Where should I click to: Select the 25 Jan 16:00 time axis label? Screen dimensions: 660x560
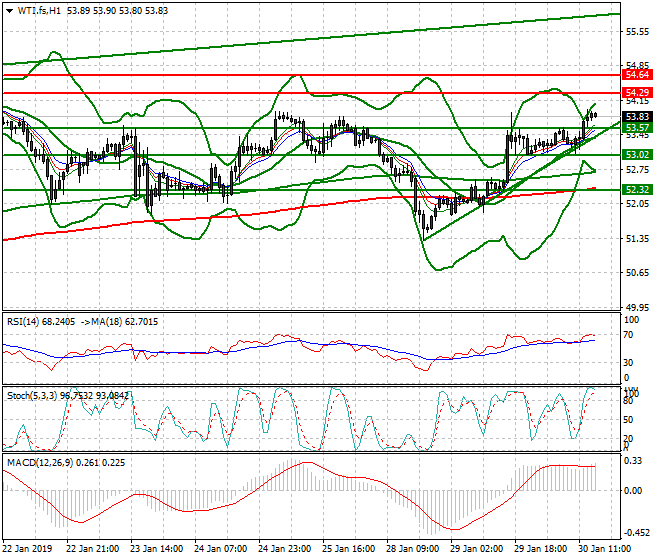tap(349, 549)
